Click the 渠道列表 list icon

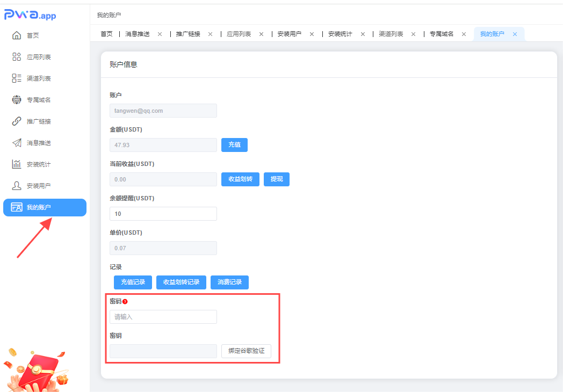17,78
